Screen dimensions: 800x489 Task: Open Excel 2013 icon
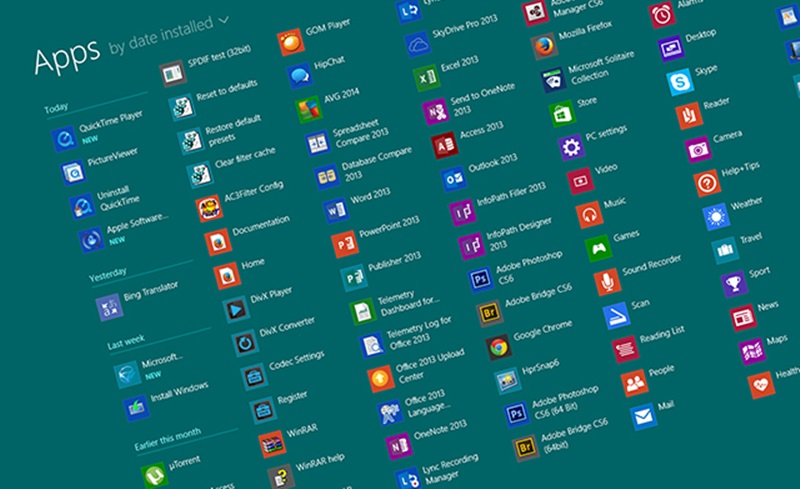426,78
